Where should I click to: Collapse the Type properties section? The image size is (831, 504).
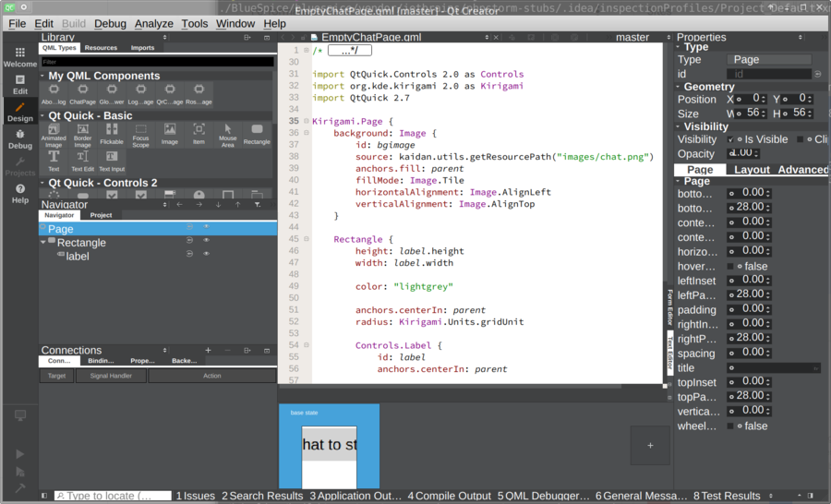678,47
